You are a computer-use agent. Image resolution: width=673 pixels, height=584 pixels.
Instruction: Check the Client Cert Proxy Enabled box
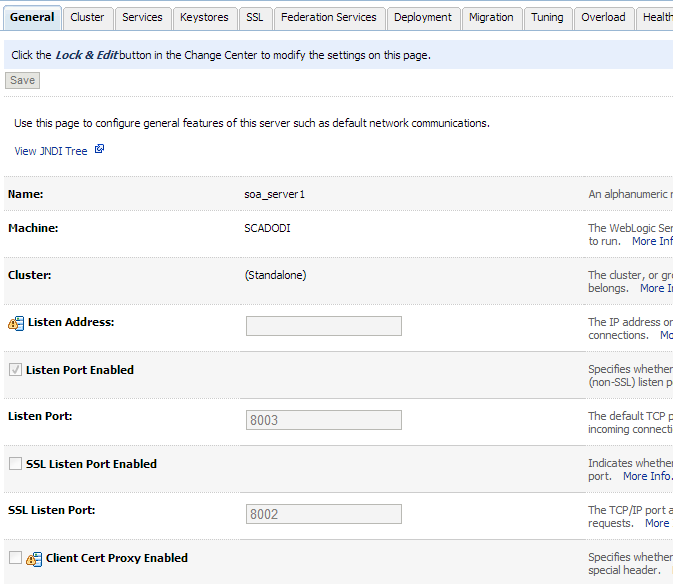point(15,558)
